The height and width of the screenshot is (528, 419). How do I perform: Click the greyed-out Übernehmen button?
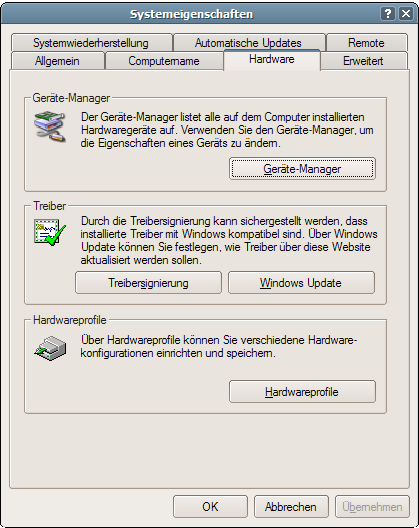pos(373,506)
